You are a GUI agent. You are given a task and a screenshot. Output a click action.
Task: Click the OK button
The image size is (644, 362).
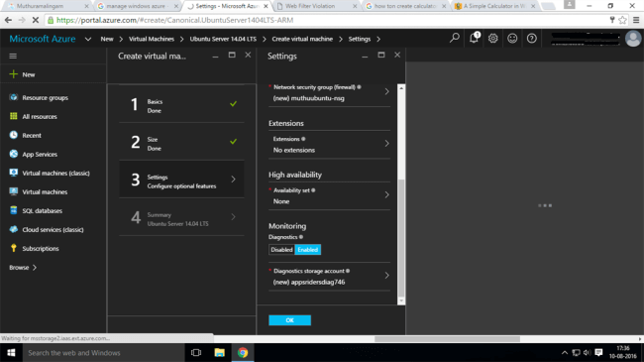point(289,320)
